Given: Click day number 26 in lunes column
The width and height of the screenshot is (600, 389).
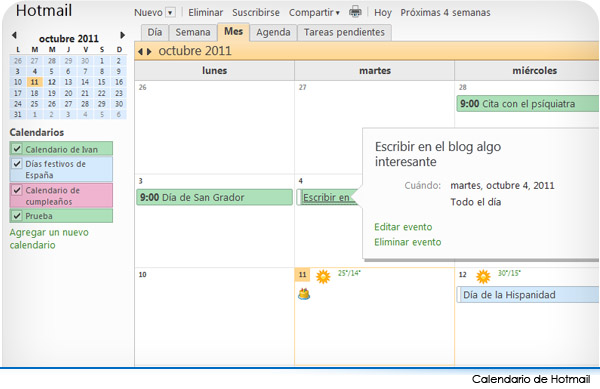Looking at the screenshot, I should (142, 87).
